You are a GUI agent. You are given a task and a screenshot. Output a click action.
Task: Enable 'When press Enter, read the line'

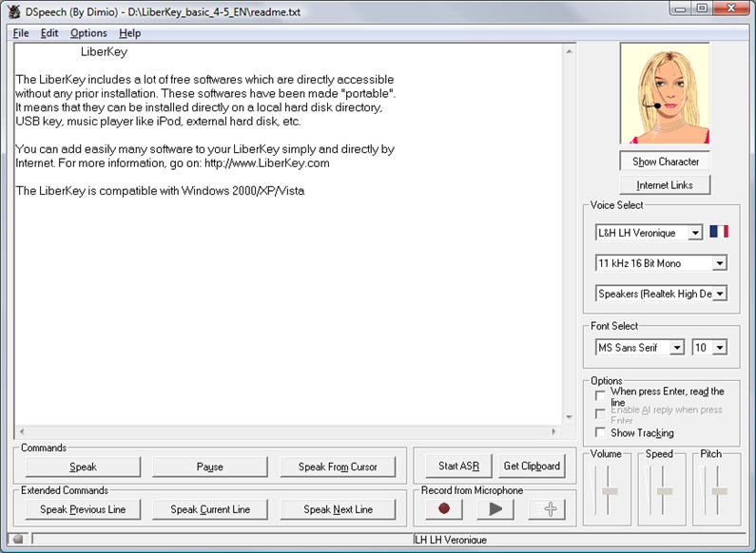pos(600,395)
